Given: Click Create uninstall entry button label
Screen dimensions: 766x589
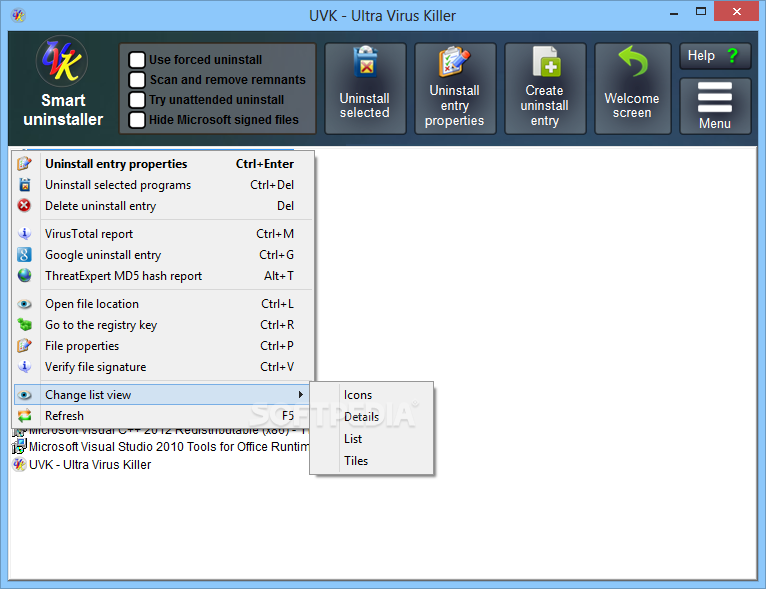Looking at the screenshot, I should click(545, 105).
